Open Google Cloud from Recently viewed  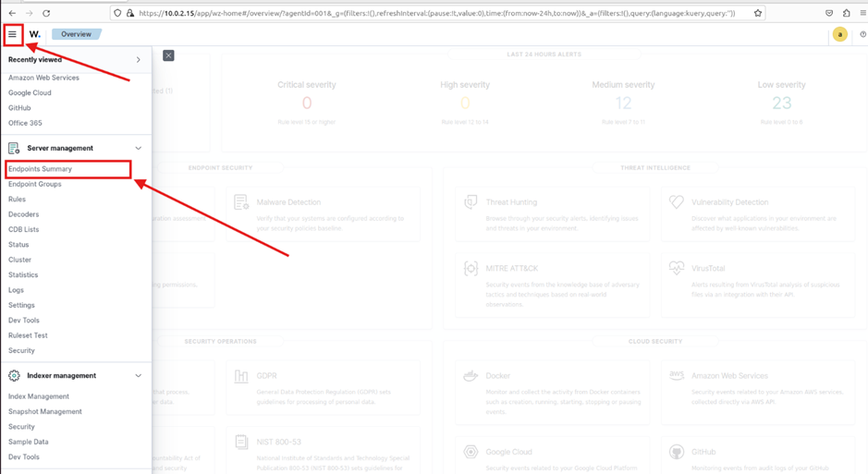point(30,93)
